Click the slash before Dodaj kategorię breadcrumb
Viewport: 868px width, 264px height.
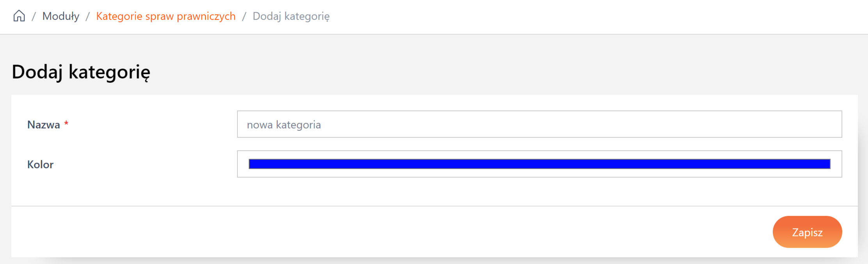(244, 16)
